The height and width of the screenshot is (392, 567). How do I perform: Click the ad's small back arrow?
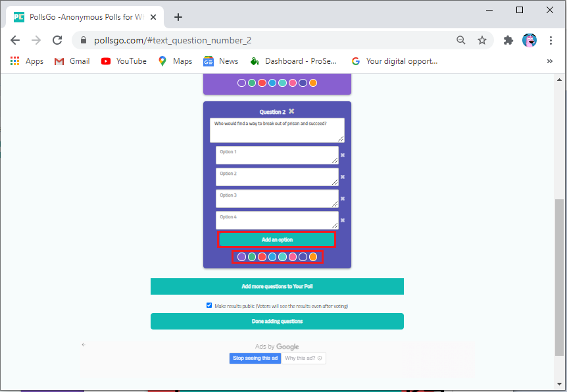(84, 345)
